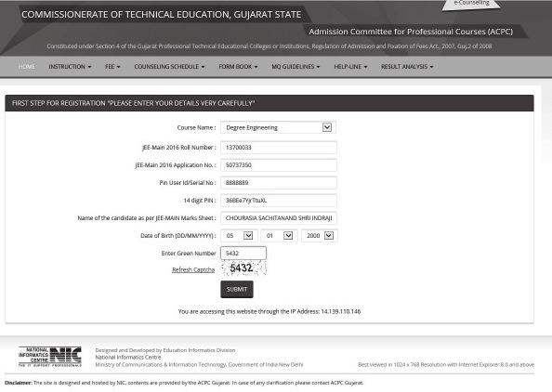552x392 pixels.
Task: Click the SUBMIT button
Action: pos(237,289)
